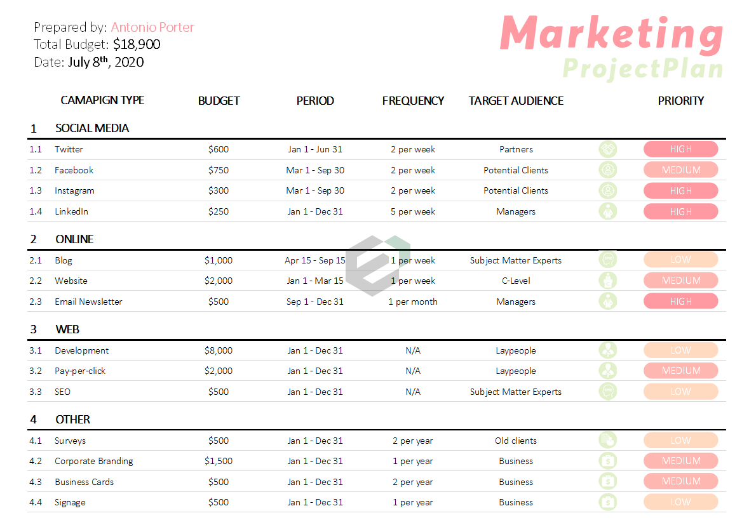Click the LOW priority badge for Blog
This screenshot has height=532, width=756.
click(x=680, y=260)
